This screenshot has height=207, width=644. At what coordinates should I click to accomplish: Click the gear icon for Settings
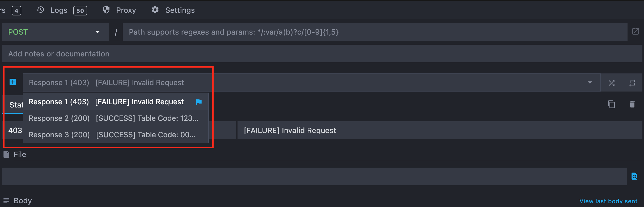tap(155, 10)
